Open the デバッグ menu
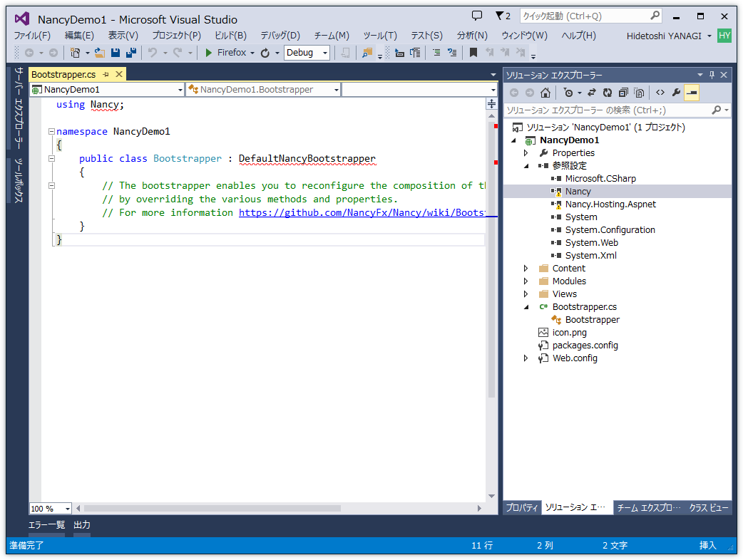The width and height of the screenshot is (743, 560). pos(280,35)
